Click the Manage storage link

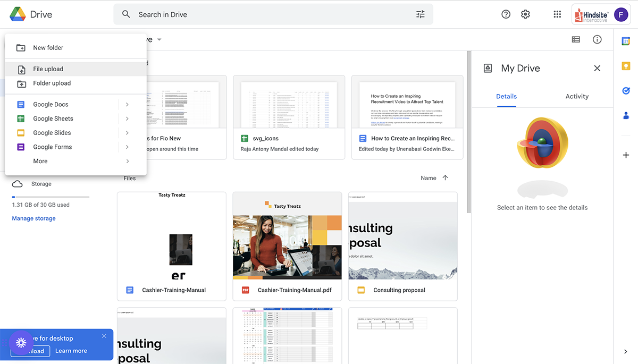(33, 218)
